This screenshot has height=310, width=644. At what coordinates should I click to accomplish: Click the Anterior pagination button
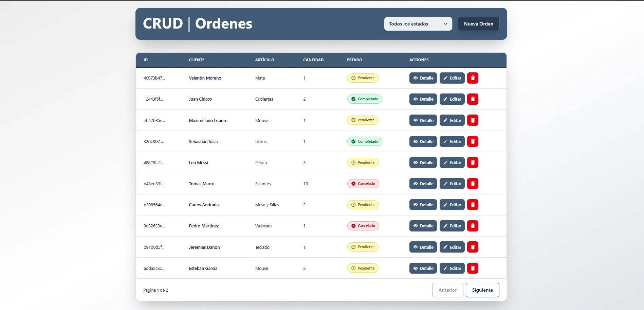pyautogui.click(x=447, y=290)
